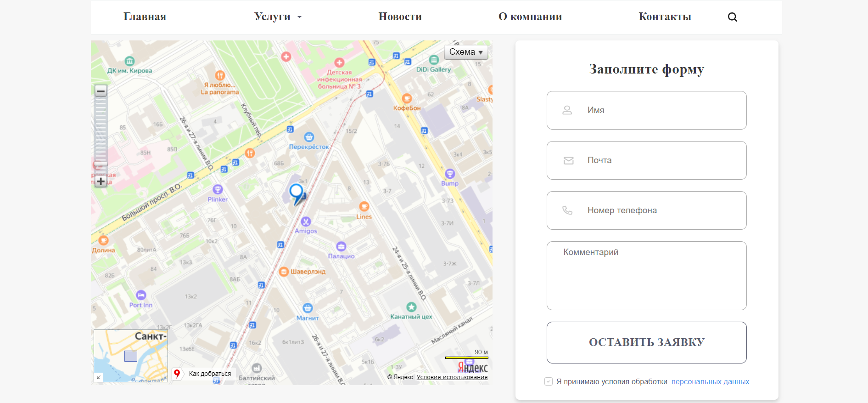Select the Перекрёсток store icon on map
Screen dimensions: 868x403
[x=309, y=137]
